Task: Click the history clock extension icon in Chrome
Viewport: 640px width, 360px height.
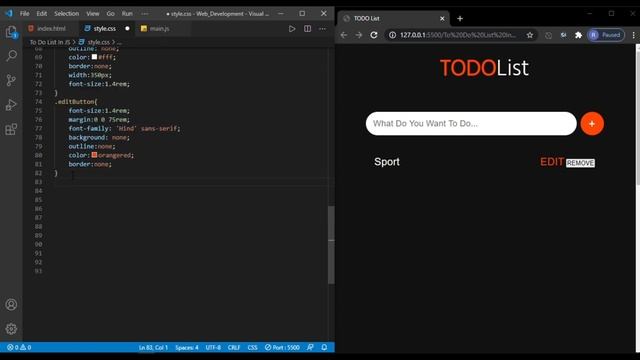Action: click(x=549, y=35)
